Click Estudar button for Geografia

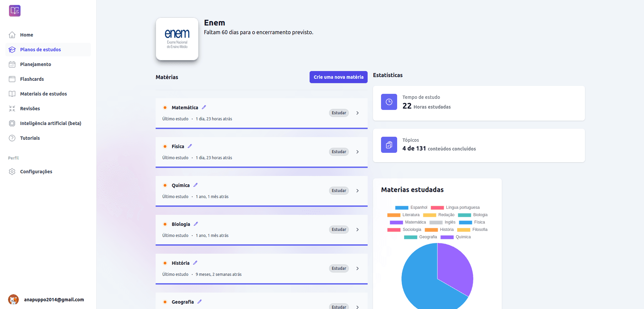339,307
